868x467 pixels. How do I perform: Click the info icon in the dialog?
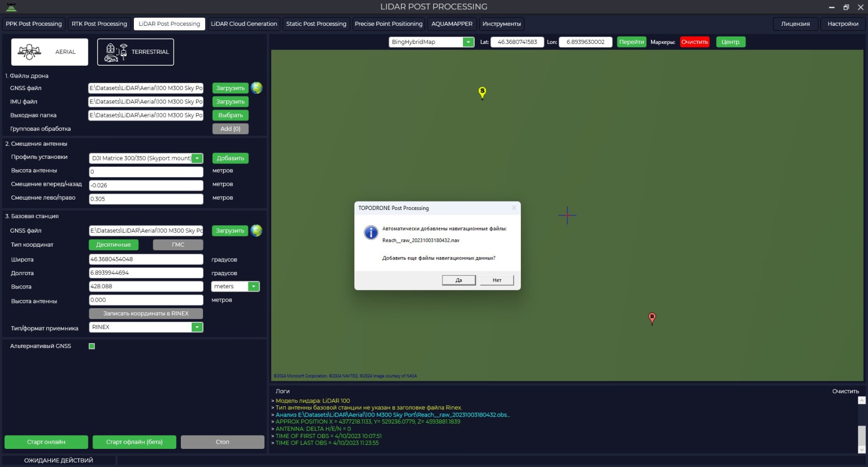point(371,232)
